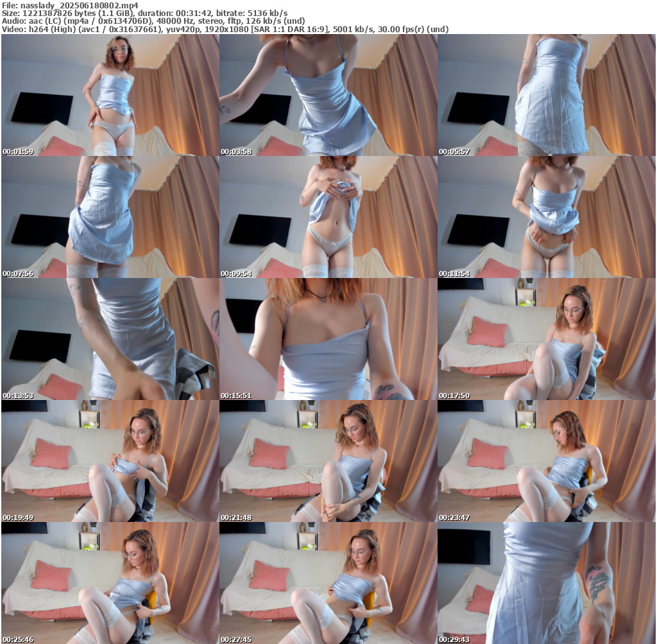Click the thumbnail at 00:11:54
Image resolution: width=657 pixels, height=644 pixels.
(546, 217)
